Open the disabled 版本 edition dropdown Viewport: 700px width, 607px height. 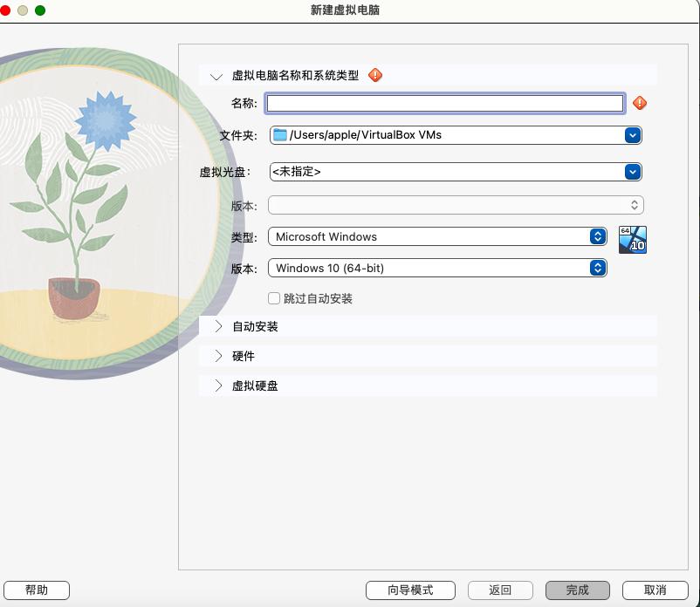coord(456,205)
